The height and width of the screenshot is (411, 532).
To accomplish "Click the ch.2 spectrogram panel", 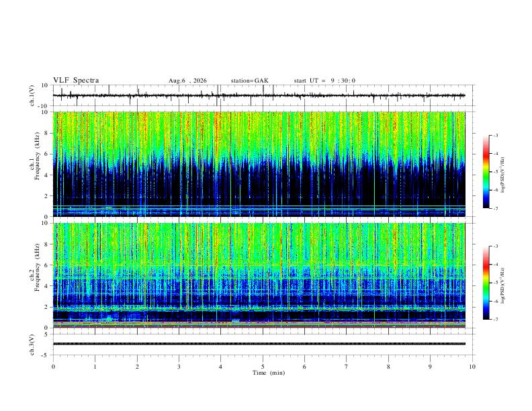I will (x=259, y=275).
